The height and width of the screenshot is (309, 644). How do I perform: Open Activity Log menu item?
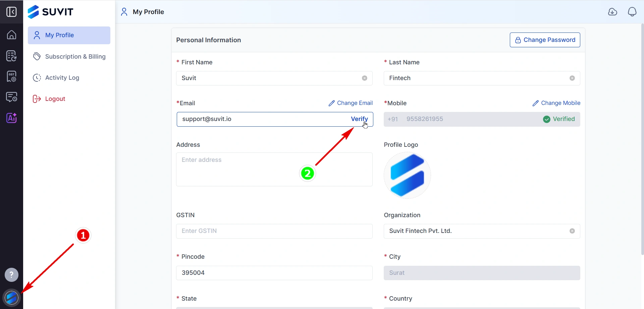[x=69, y=78]
